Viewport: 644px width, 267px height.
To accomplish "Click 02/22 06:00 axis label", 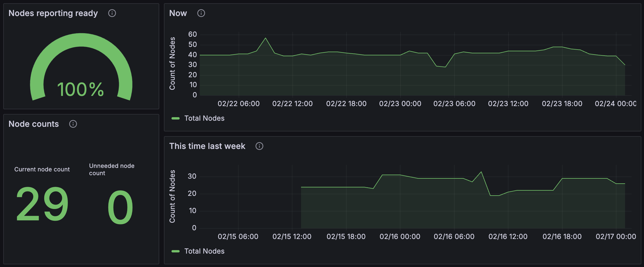I will [x=239, y=104].
